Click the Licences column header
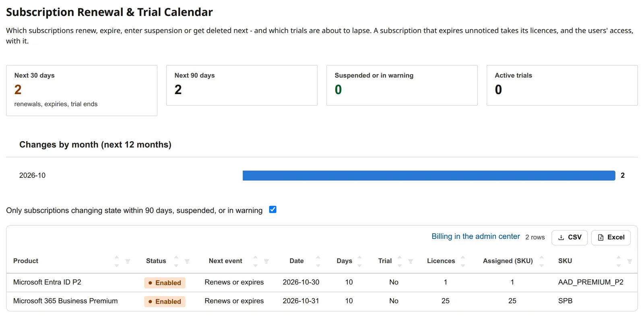 click(441, 261)
